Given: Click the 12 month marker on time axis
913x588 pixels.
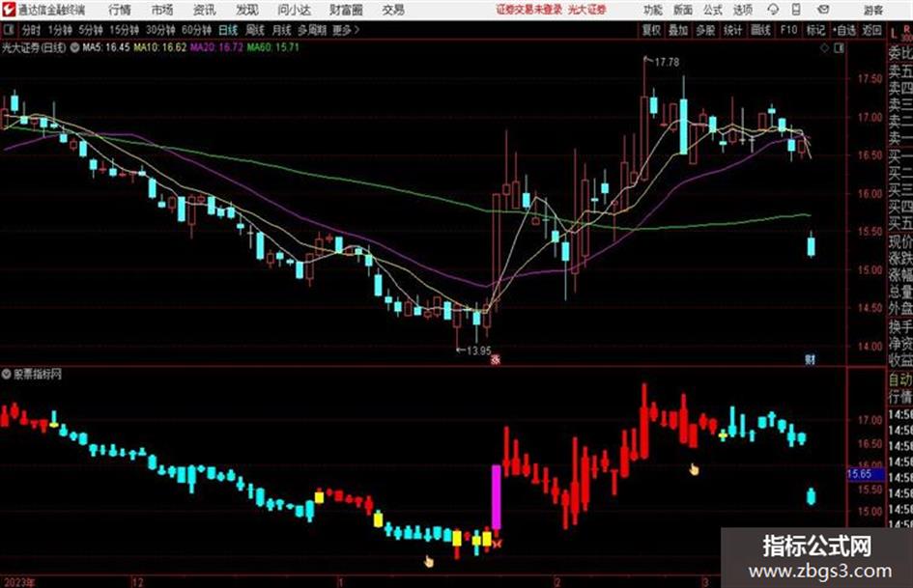Looking at the screenshot, I should pos(138,582).
